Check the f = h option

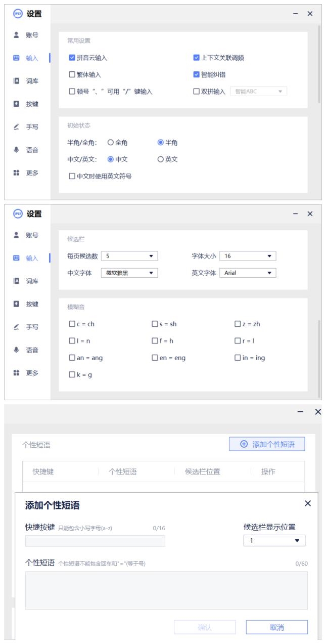coord(155,340)
